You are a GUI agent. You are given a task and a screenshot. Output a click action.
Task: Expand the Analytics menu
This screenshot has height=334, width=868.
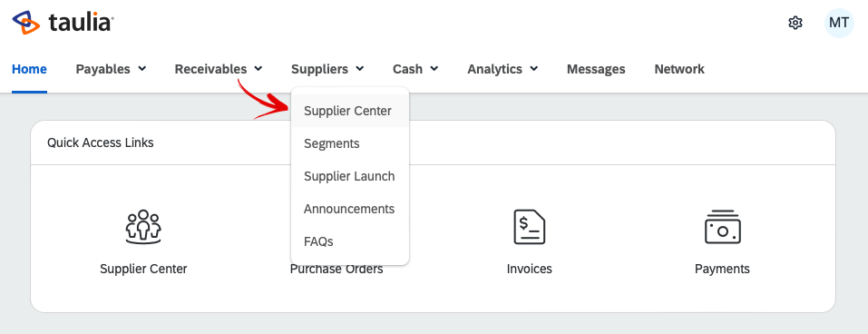502,69
